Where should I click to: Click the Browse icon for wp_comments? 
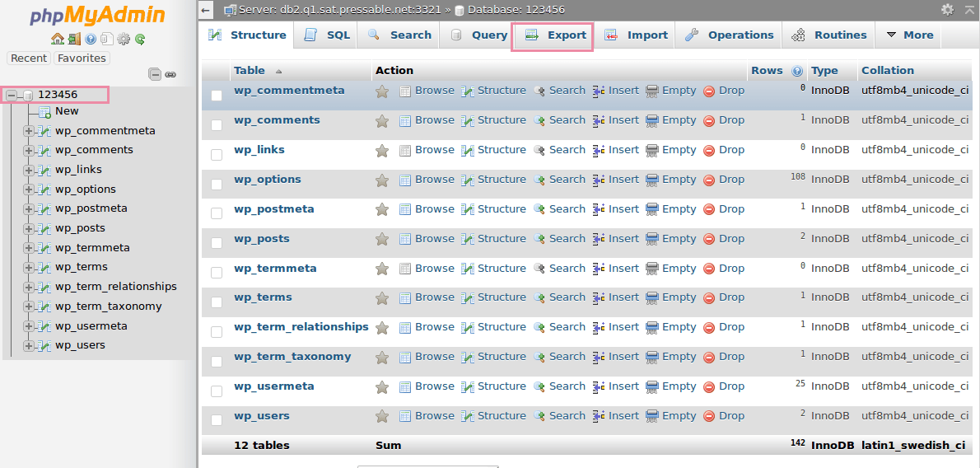[405, 121]
